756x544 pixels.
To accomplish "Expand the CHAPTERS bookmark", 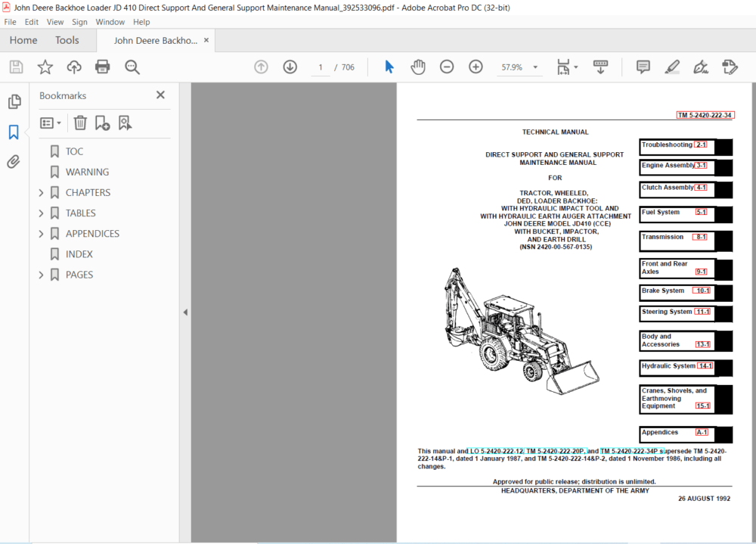I will tap(41, 193).
